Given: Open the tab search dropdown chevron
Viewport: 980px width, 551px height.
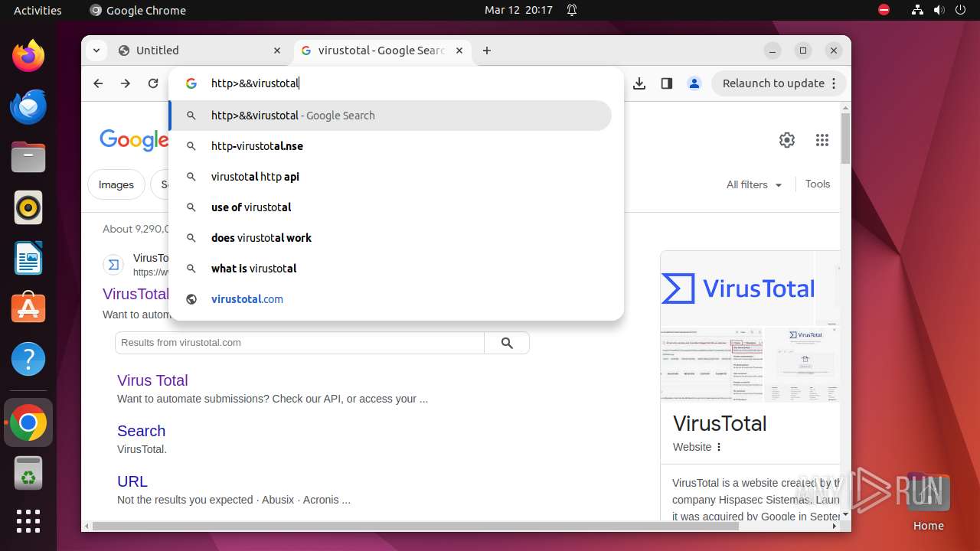Looking at the screenshot, I should 96,51.
